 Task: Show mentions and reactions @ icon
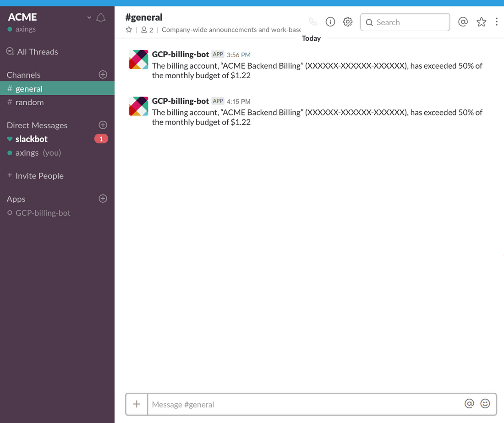(x=463, y=22)
